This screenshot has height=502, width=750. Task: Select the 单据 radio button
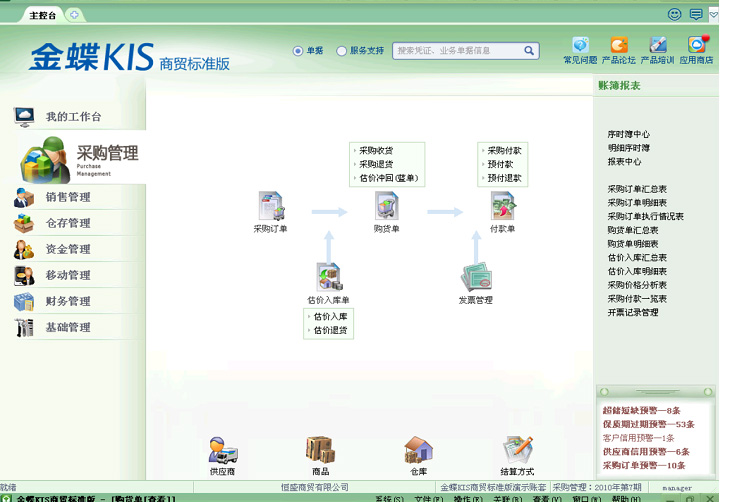pos(298,51)
